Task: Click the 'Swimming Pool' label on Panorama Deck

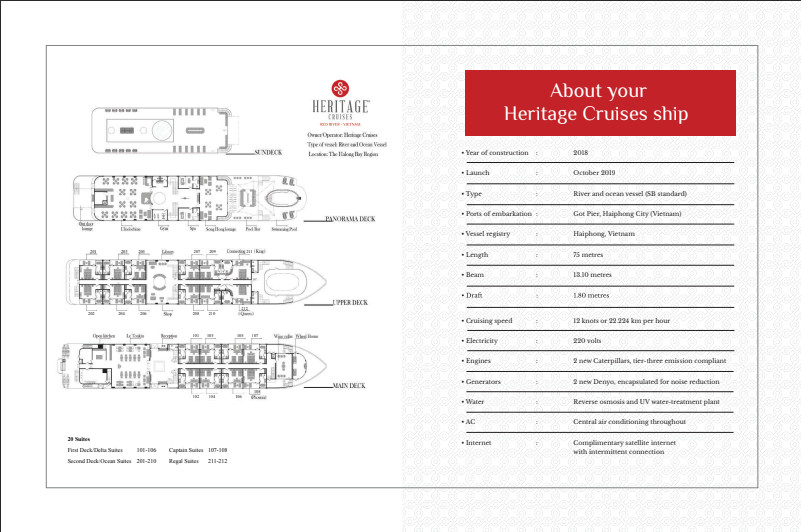Action: (284, 229)
